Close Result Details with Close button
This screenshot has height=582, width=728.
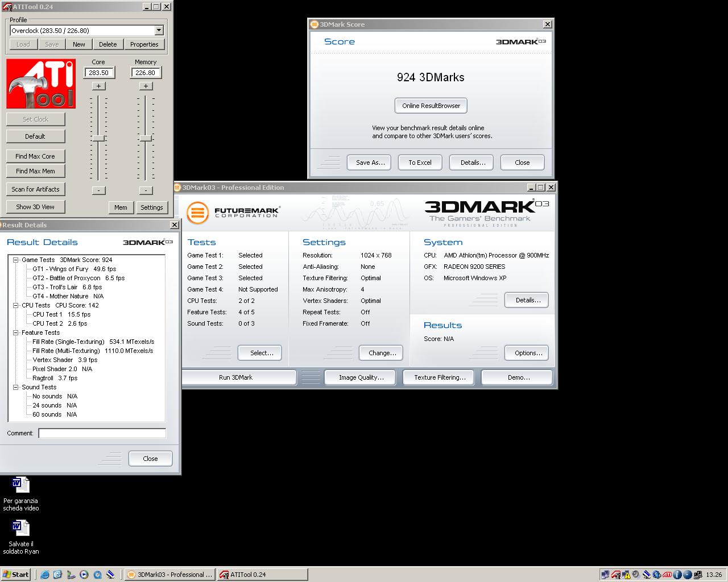(150, 459)
